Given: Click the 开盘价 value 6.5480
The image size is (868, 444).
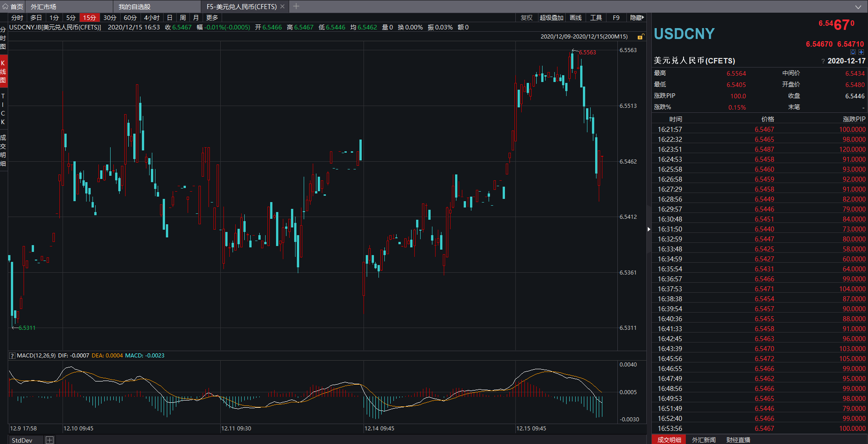Looking at the screenshot, I should tap(855, 85).
